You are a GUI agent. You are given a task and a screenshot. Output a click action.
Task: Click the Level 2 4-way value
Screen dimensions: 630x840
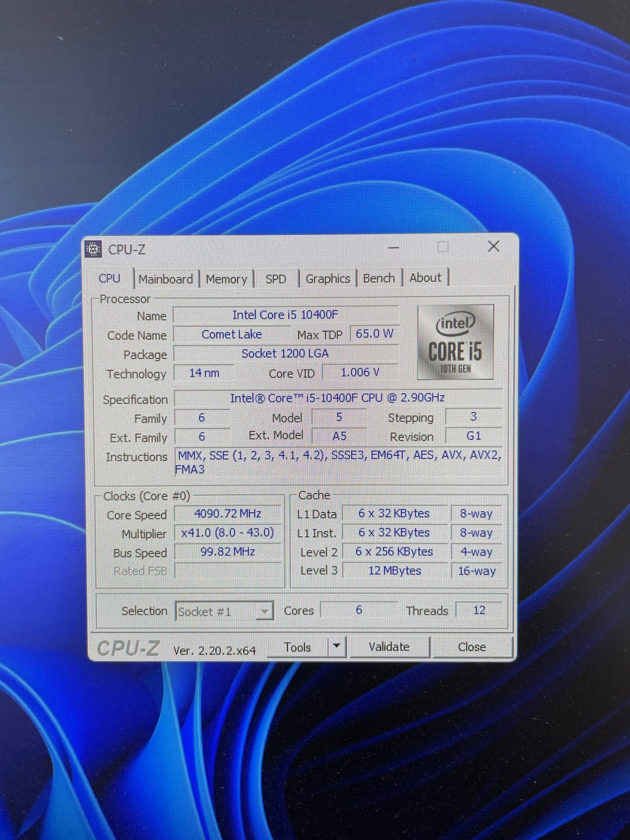pos(476,552)
